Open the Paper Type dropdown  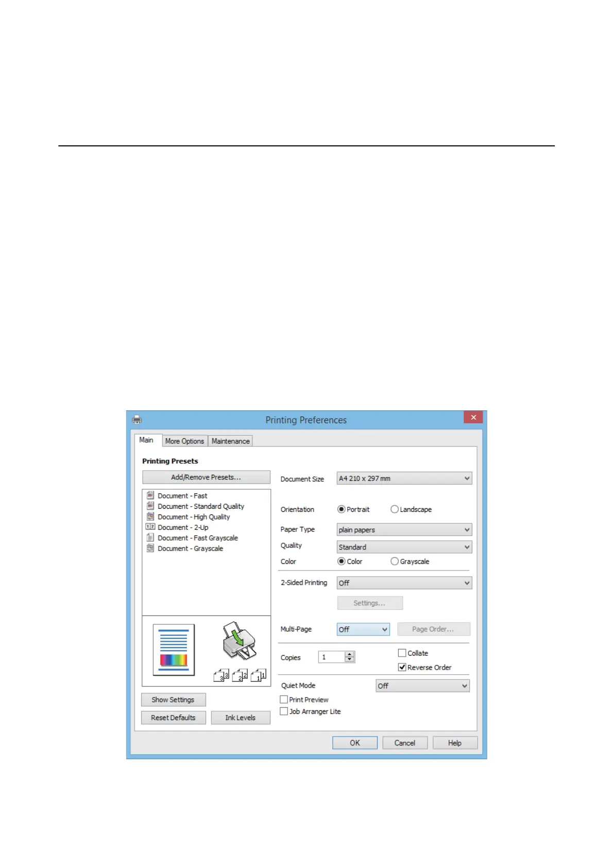[x=404, y=530]
